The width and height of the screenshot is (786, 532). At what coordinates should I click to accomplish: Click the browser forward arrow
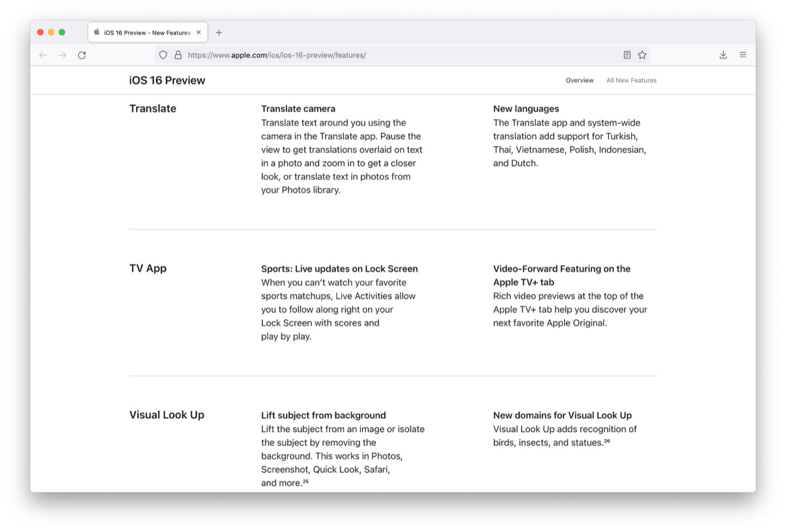62,55
